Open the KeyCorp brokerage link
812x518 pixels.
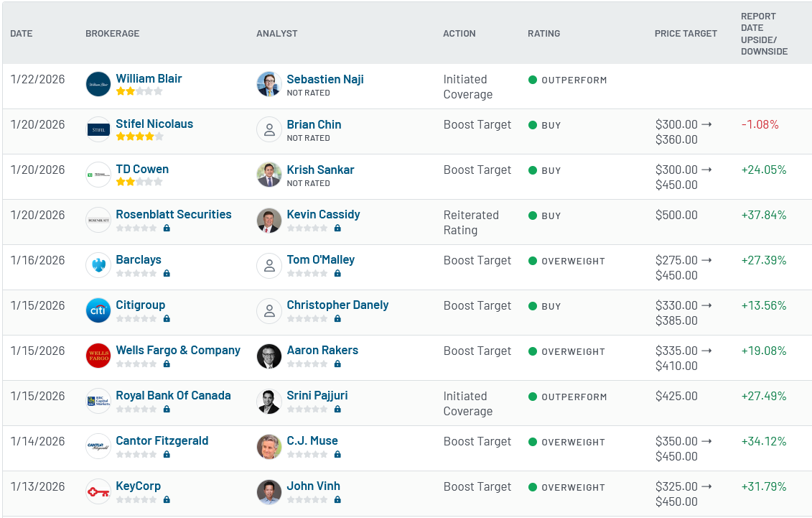tap(139, 486)
